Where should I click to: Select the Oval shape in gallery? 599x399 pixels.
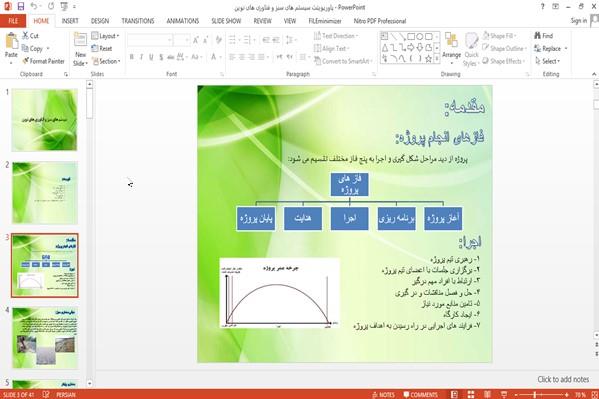pyautogui.click(x=419, y=37)
